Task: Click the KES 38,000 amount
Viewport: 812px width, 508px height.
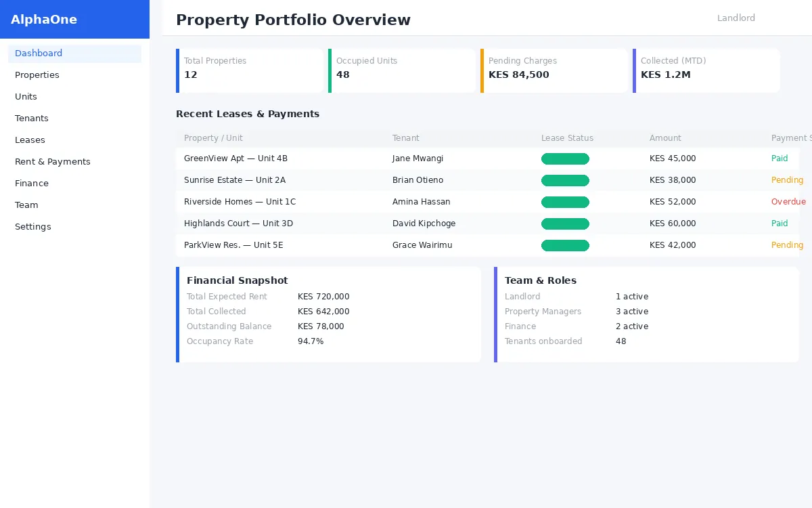Action: coord(673,180)
